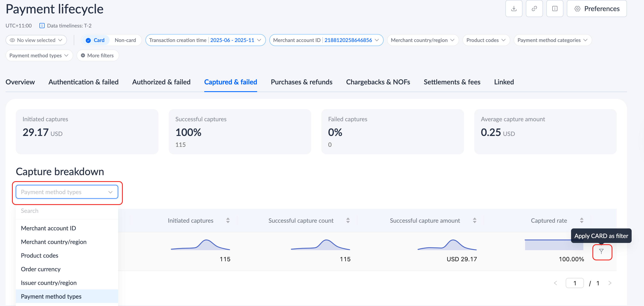Click the breakdown dropdown Search field

click(66, 211)
